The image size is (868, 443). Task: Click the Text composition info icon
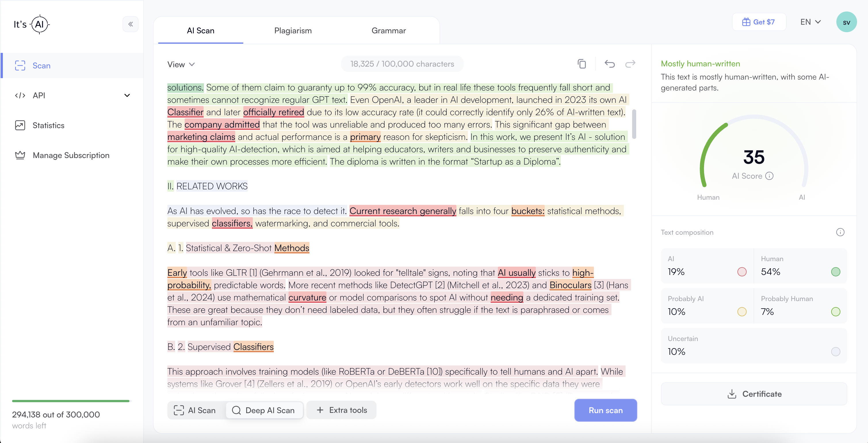pos(840,232)
